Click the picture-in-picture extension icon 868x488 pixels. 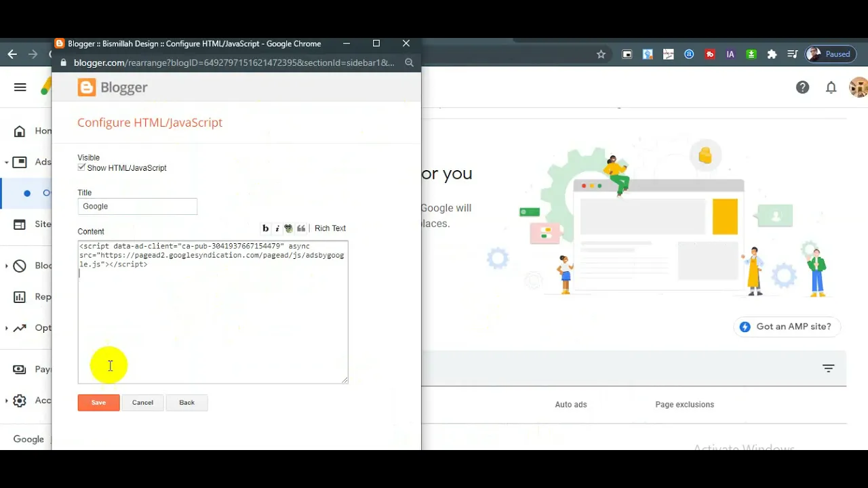pos(627,54)
